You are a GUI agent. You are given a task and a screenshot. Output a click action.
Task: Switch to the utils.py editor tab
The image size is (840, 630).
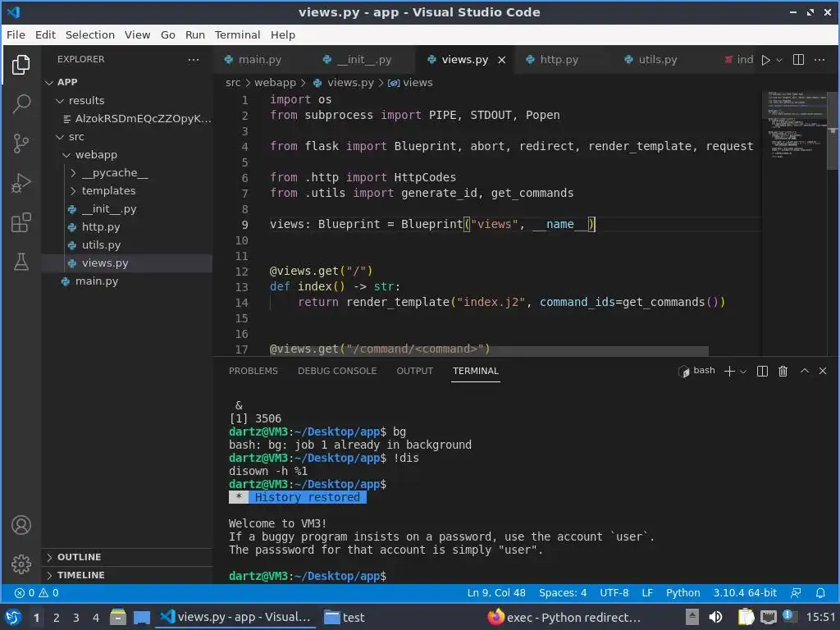657,59
